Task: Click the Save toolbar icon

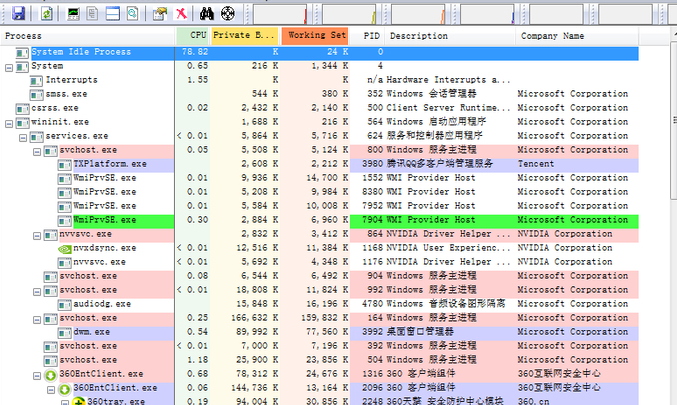Action: pos(20,13)
